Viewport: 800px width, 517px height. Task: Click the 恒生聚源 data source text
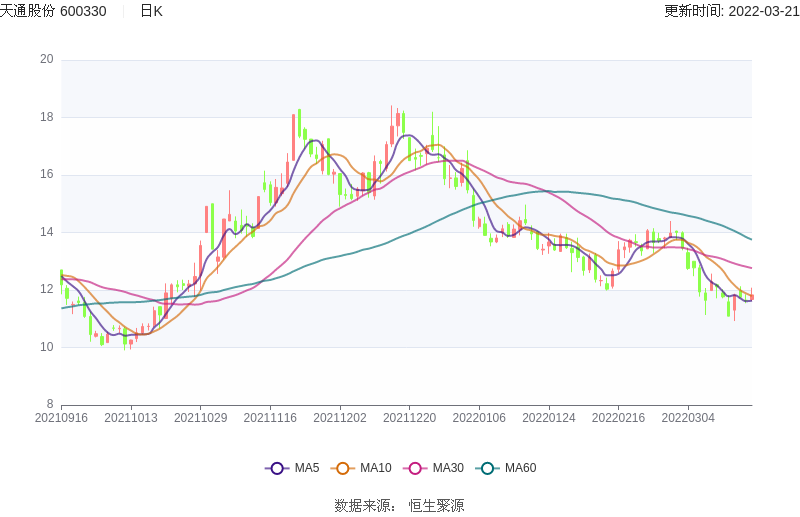click(x=436, y=505)
